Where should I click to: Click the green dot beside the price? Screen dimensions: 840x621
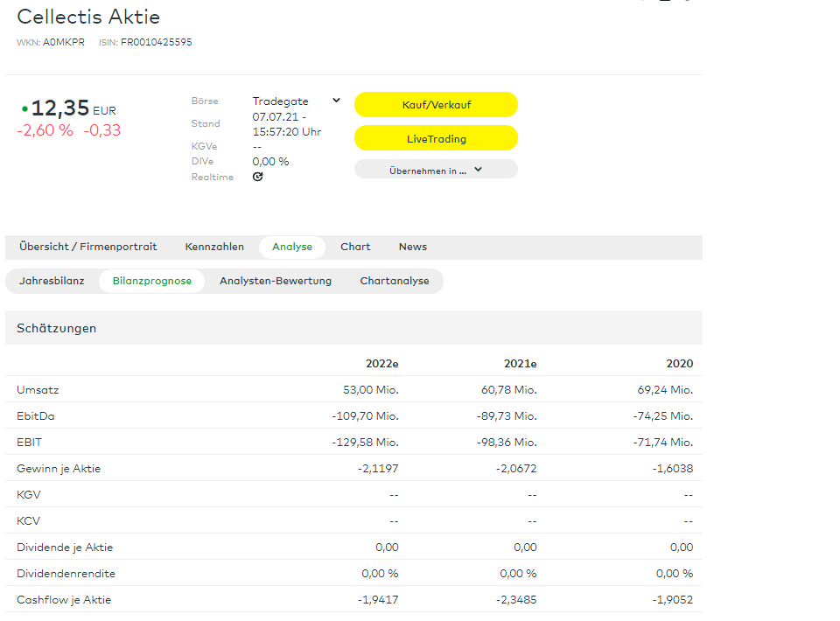click(24, 108)
